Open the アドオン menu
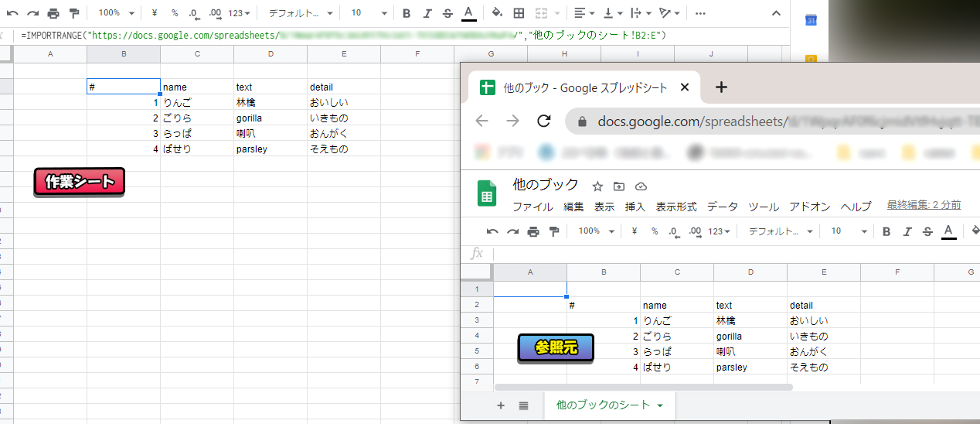The height and width of the screenshot is (424, 980). (x=810, y=207)
